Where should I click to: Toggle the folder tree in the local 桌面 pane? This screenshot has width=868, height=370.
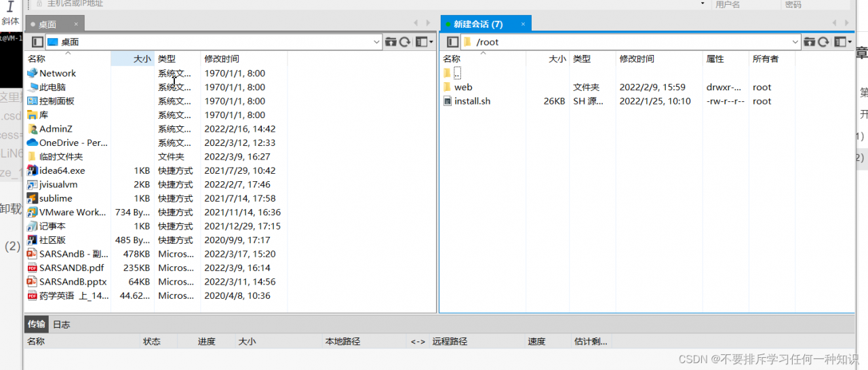click(x=37, y=41)
